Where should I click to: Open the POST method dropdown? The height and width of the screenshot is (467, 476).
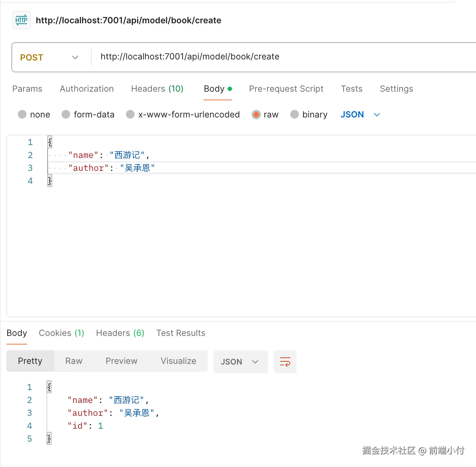[49, 57]
